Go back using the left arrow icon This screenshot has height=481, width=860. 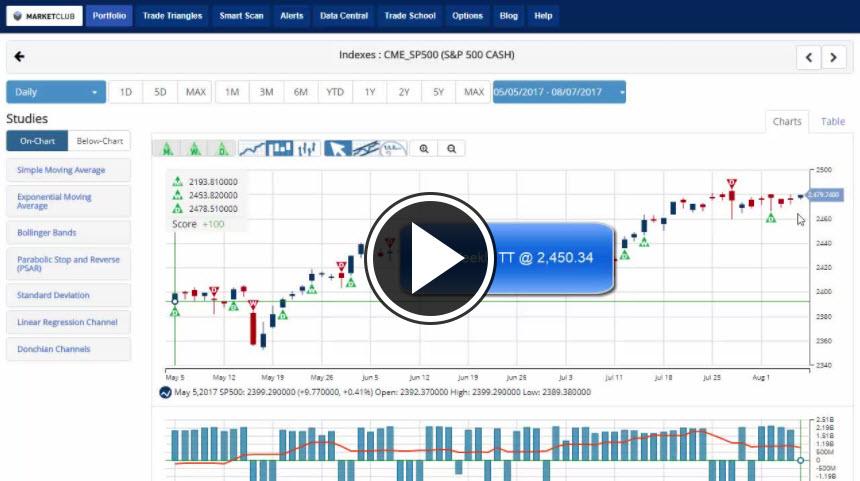(x=20, y=57)
